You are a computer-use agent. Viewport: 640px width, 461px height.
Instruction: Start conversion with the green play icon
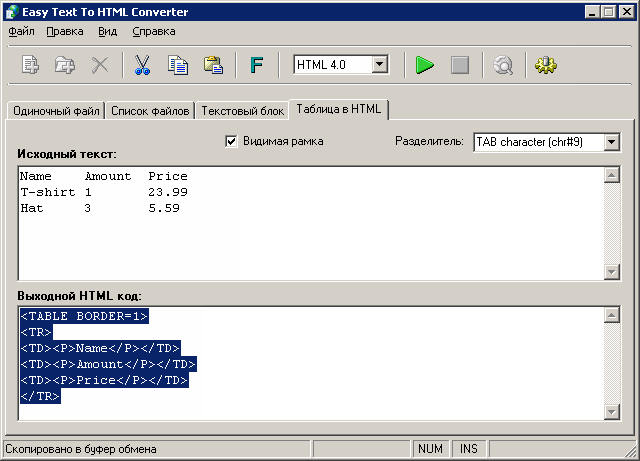pos(424,65)
